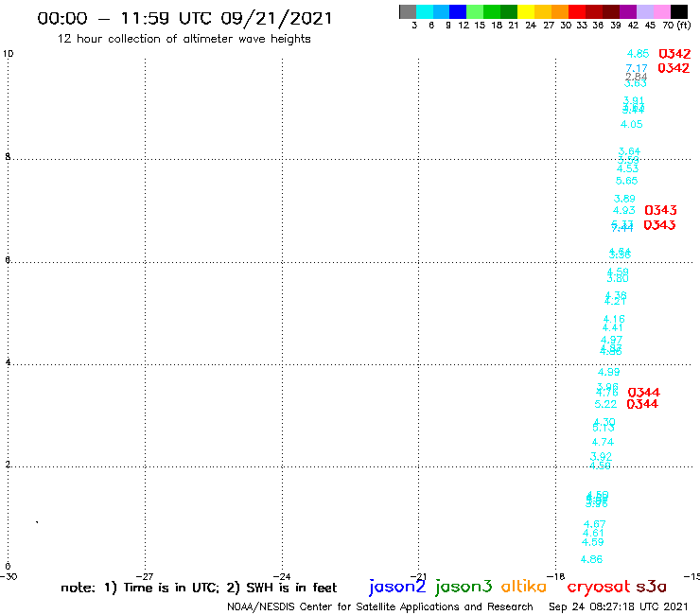Select the 4.99 wave height reading
The height and width of the screenshot is (615, 700).
click(609, 372)
